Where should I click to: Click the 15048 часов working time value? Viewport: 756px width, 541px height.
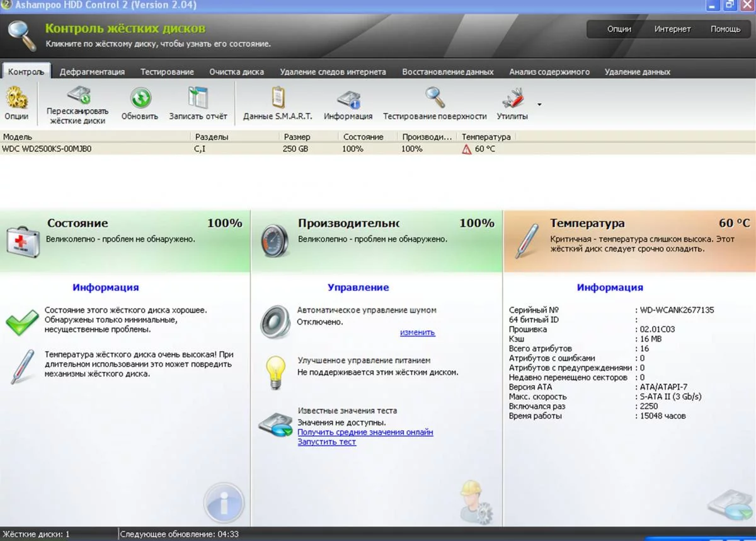click(663, 416)
